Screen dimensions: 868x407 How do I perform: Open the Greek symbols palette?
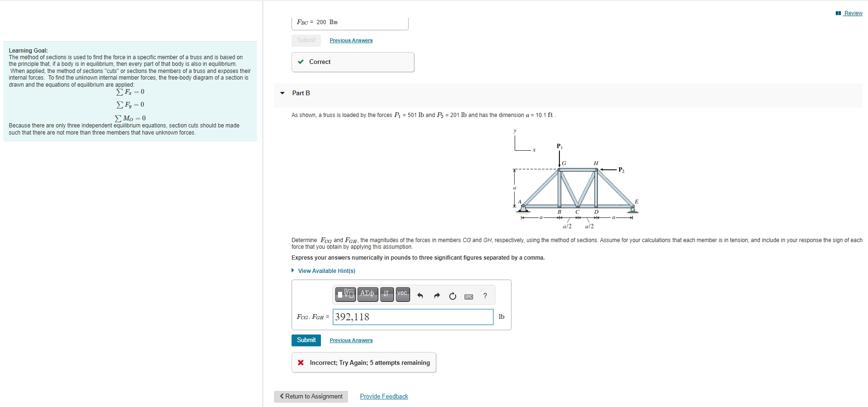point(367,294)
